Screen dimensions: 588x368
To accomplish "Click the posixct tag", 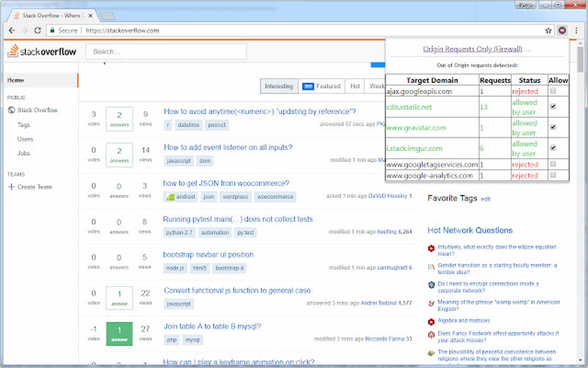I will click(x=217, y=125).
